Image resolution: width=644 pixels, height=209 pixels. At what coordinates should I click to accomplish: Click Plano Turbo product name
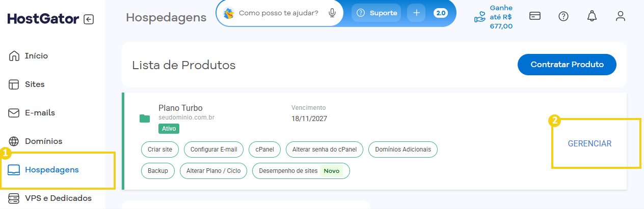click(x=180, y=108)
